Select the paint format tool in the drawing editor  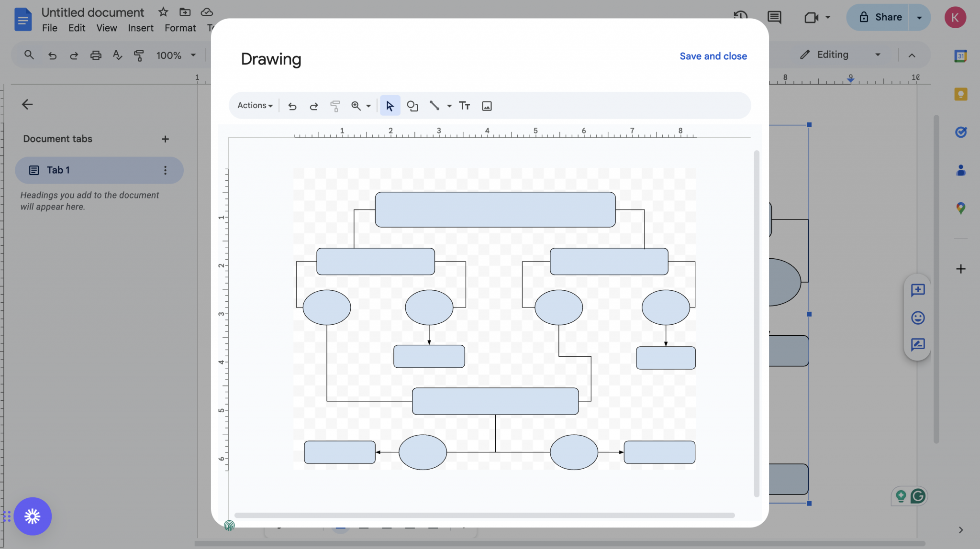[x=335, y=106]
